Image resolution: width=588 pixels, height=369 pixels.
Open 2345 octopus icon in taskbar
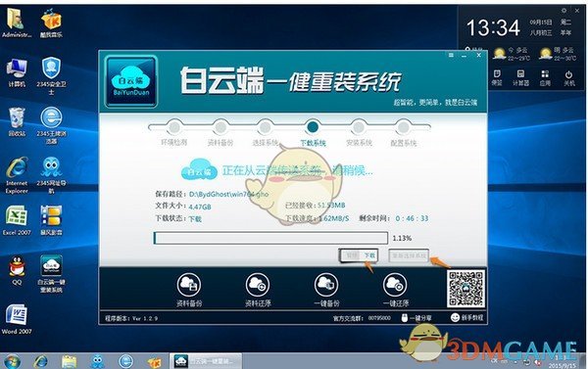click(x=97, y=361)
